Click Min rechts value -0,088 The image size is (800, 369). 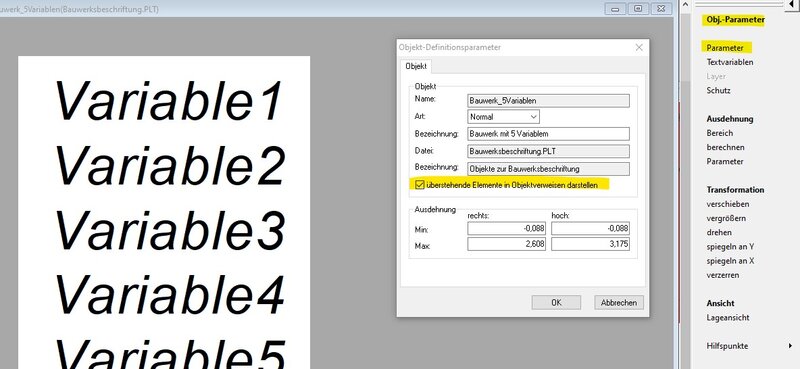coord(507,229)
